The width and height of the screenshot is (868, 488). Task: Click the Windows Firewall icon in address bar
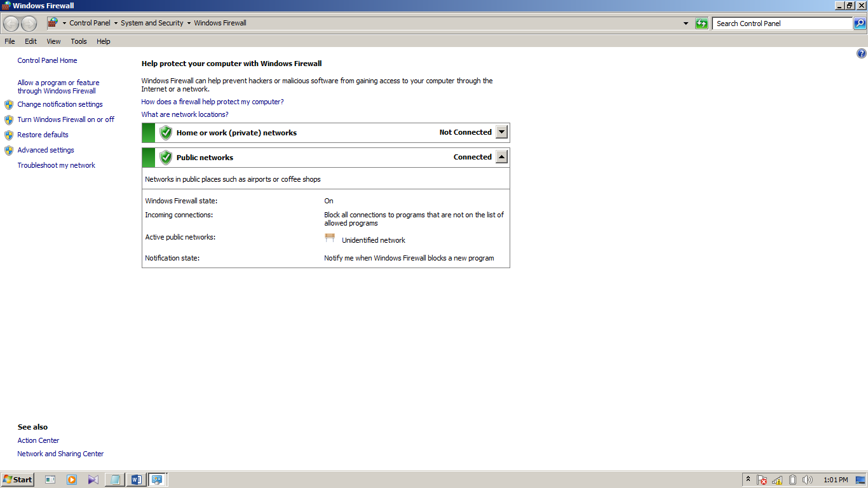coord(53,23)
